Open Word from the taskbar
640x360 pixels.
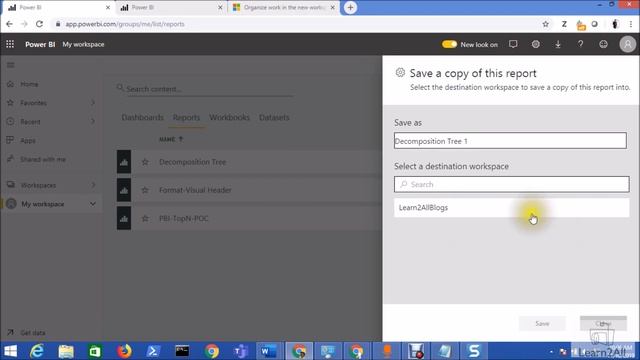269,351
